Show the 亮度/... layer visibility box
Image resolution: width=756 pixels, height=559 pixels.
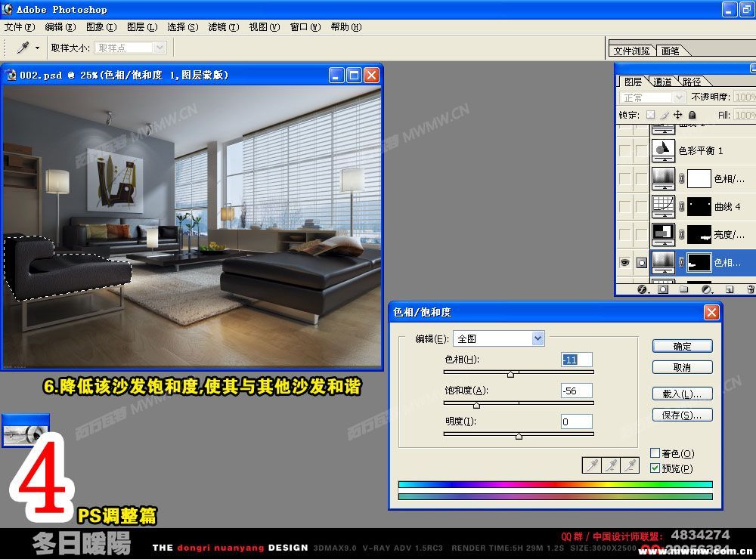(x=625, y=235)
